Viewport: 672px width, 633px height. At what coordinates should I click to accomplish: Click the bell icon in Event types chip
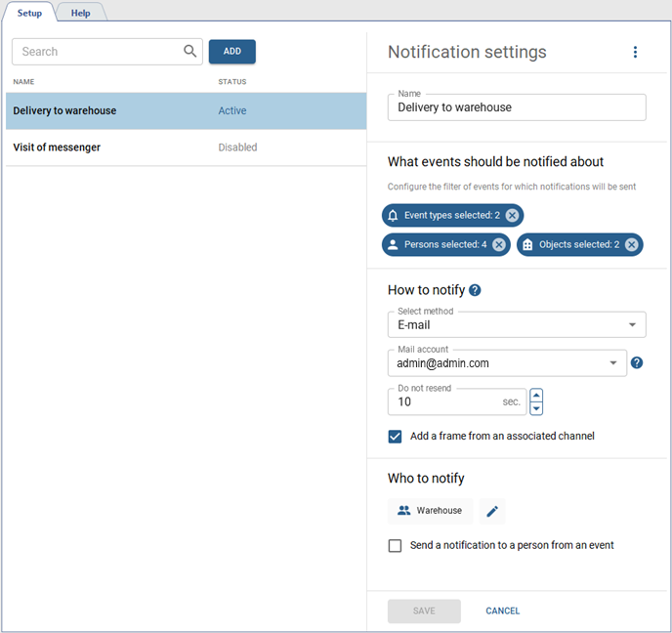(394, 215)
